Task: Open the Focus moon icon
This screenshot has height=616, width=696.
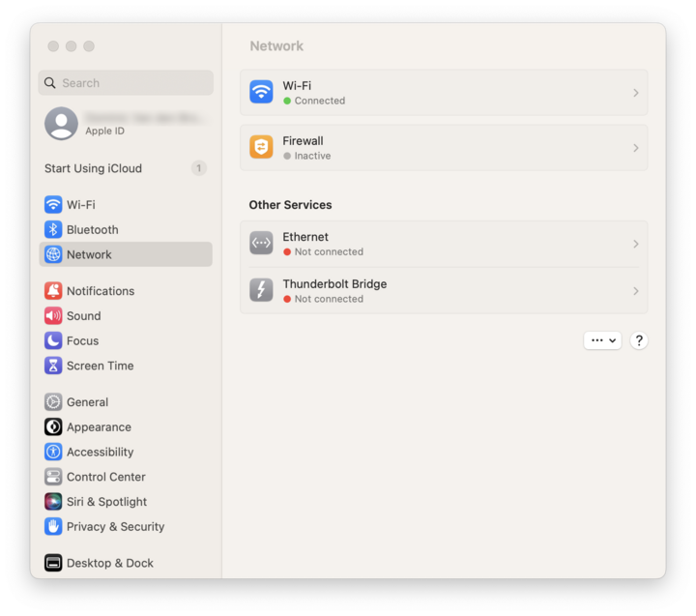Action: [53, 341]
